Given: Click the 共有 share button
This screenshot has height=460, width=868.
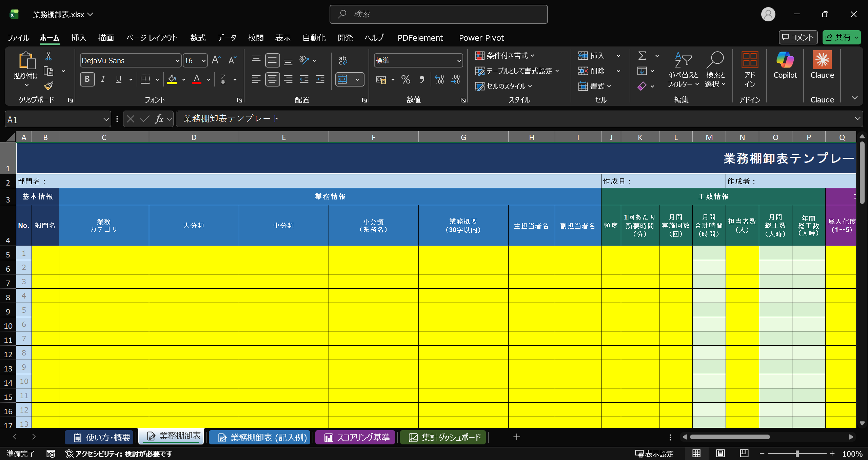Looking at the screenshot, I should click(x=838, y=37).
